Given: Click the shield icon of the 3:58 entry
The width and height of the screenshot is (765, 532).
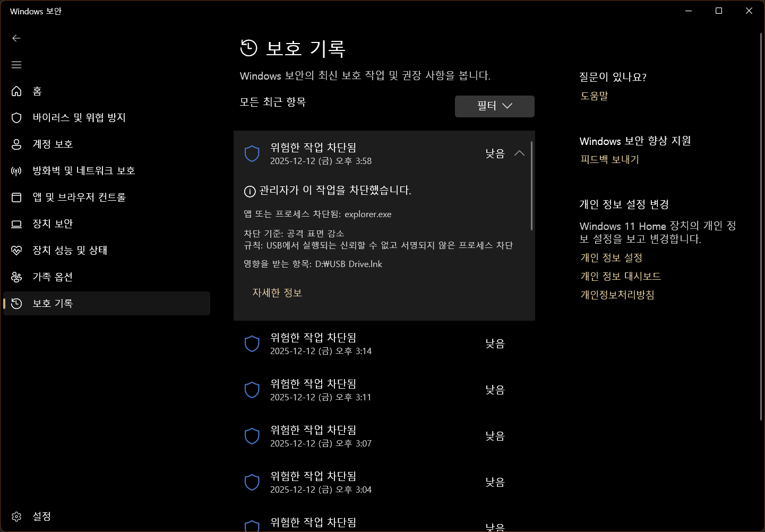Looking at the screenshot, I should tap(252, 154).
